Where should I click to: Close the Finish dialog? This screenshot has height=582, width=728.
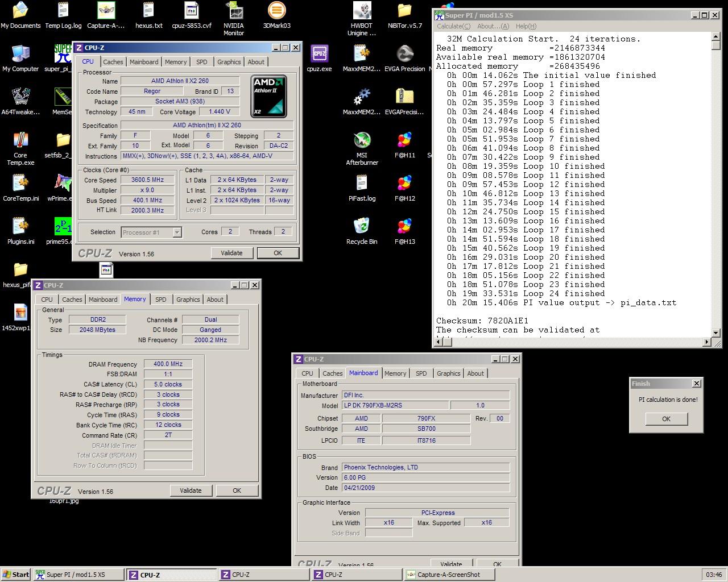(696, 384)
